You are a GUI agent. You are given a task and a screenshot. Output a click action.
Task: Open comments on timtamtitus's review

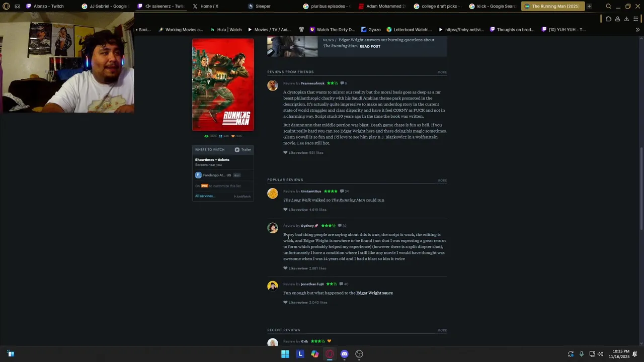click(x=344, y=192)
